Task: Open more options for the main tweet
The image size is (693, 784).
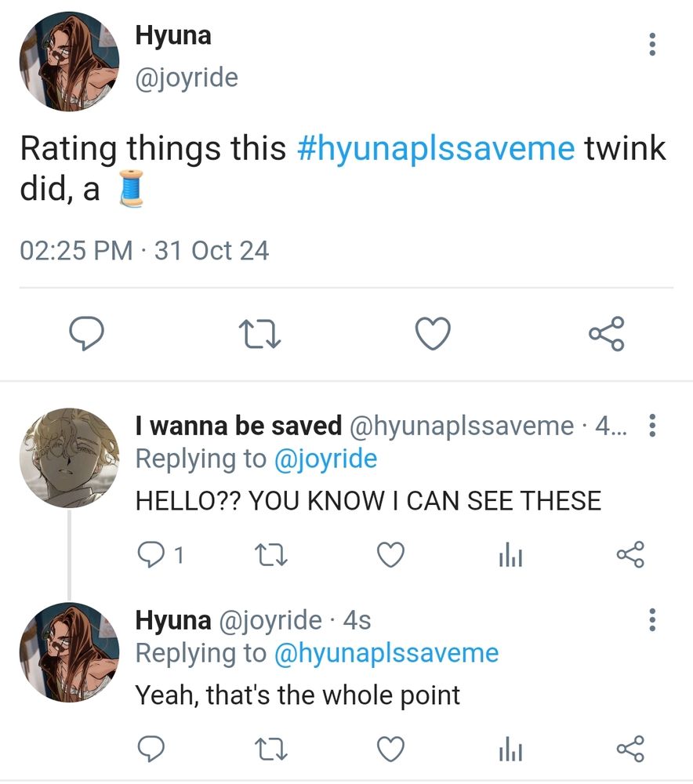Action: tap(651, 44)
